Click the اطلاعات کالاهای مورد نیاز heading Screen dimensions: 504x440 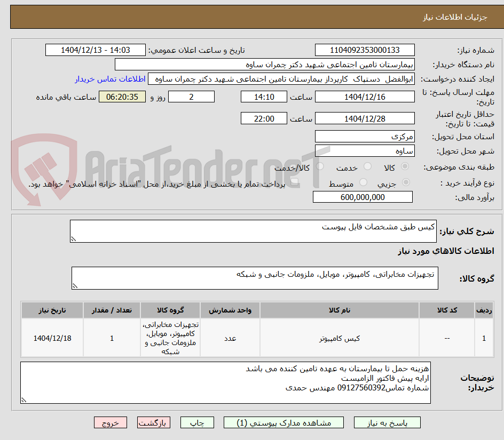click(446, 251)
